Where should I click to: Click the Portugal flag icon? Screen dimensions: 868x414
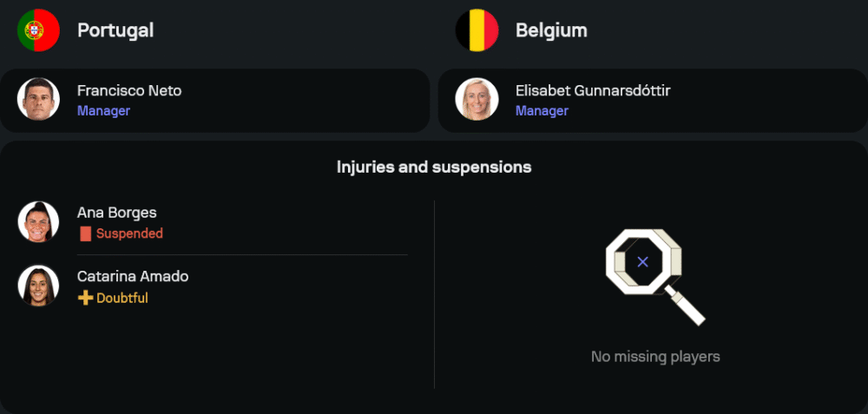[38, 30]
